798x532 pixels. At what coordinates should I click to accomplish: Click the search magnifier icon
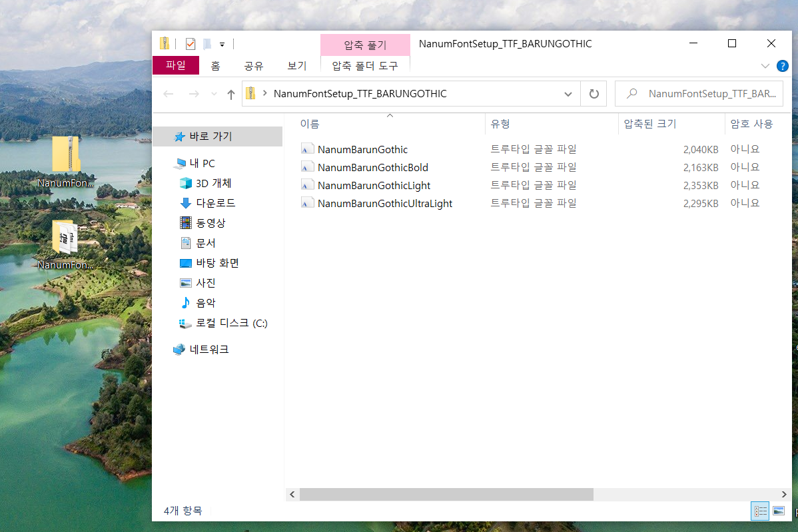coord(632,94)
